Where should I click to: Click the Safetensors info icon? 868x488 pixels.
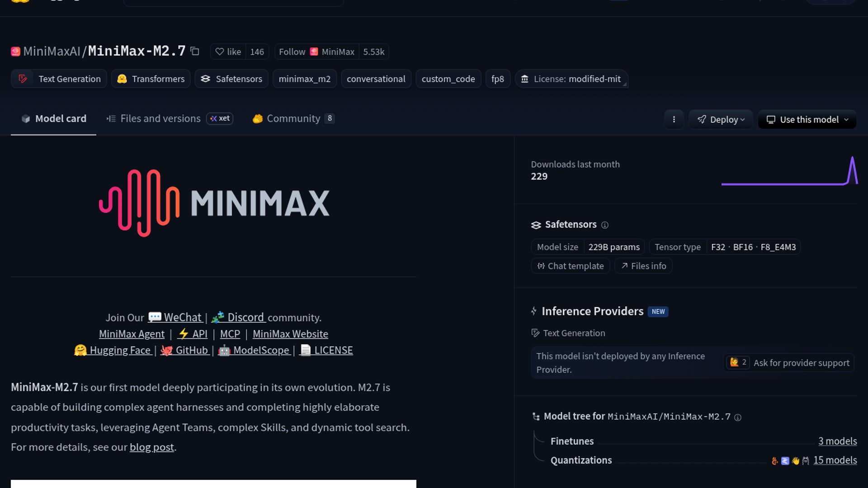605,225
